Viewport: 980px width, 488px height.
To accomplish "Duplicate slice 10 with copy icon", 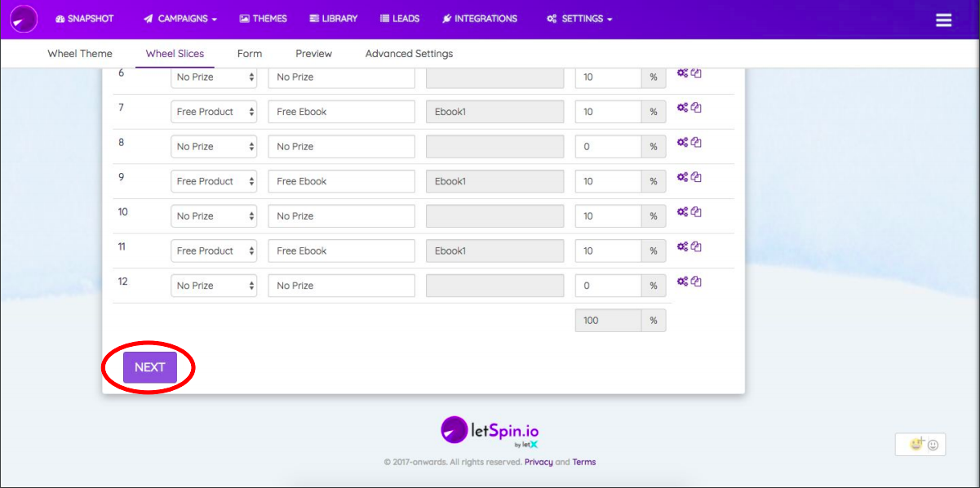I will click(x=696, y=211).
